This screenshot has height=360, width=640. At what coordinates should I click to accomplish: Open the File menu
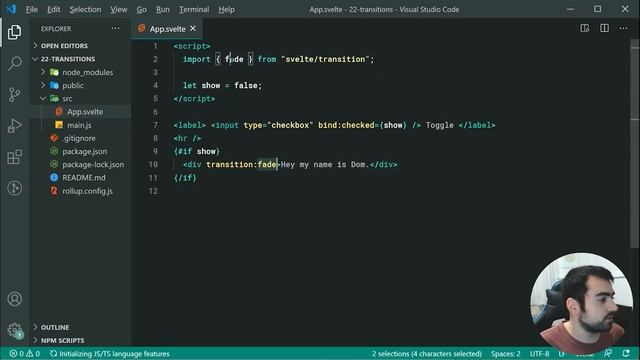[31, 9]
